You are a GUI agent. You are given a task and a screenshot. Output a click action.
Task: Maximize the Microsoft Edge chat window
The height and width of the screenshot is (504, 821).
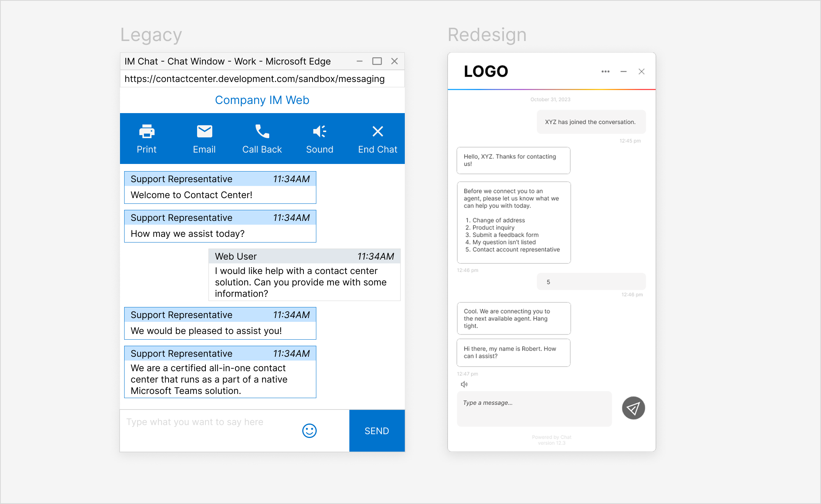pyautogui.click(x=377, y=61)
